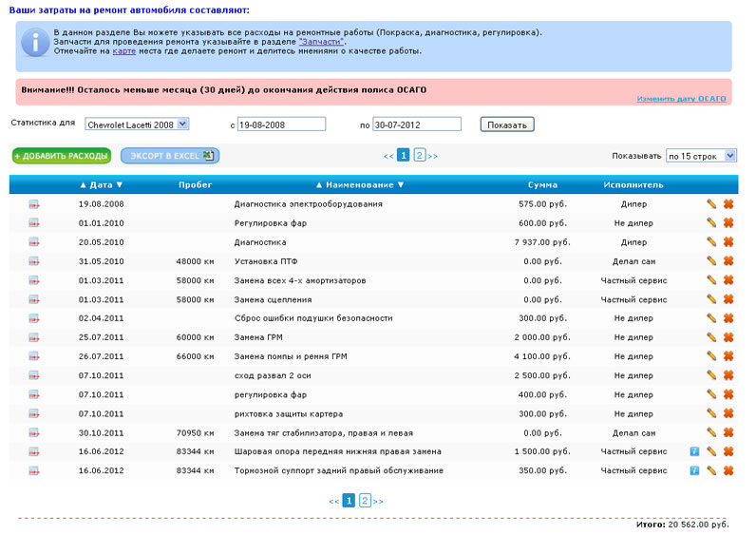
Task: Open info icon for 'Тормозной суппорт' row
Action: coord(694,470)
